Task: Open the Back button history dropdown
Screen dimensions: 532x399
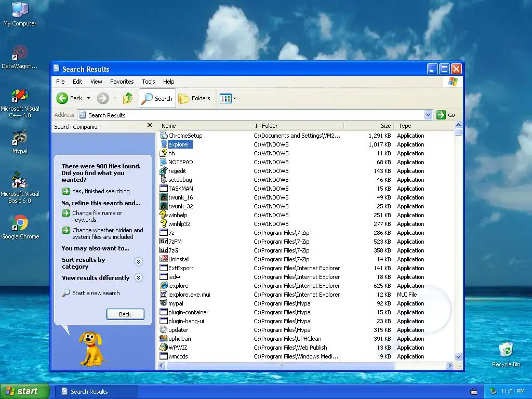Action: (x=88, y=98)
